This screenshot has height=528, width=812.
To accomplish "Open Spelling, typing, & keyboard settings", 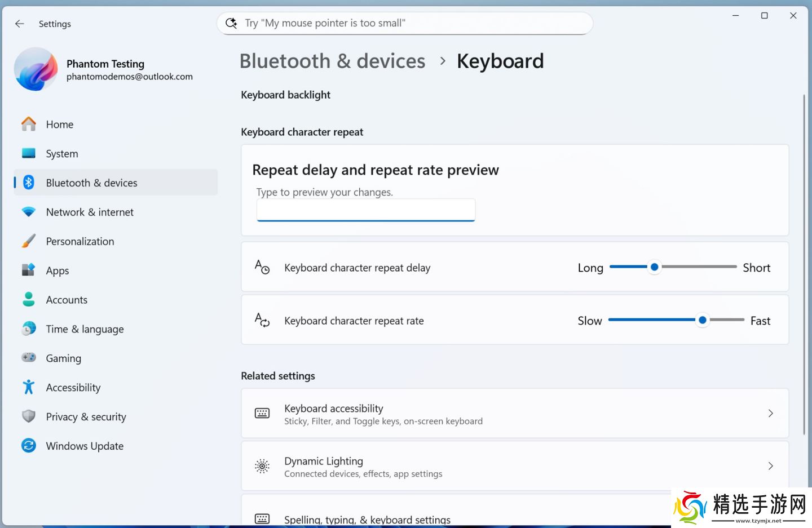I will [x=367, y=519].
